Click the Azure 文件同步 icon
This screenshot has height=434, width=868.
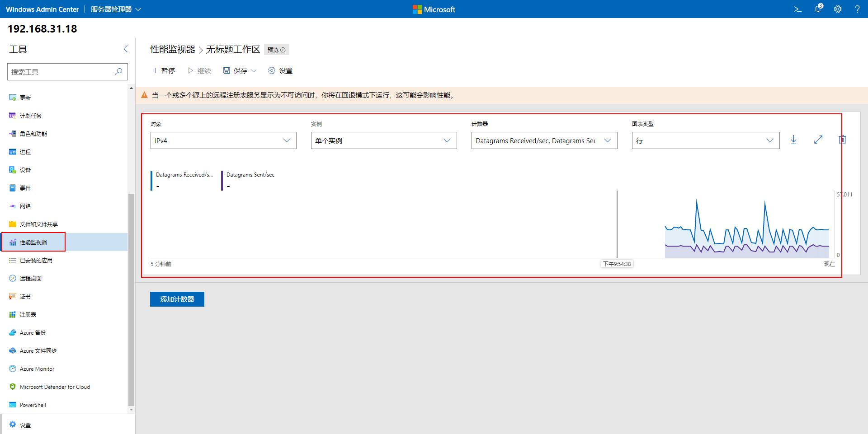[13, 350]
